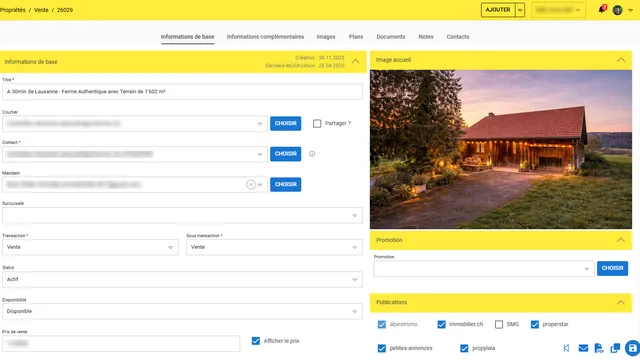Viewport: 640px width, 360px height.
Task: Go to Vente breadcrumb
Action: [x=41, y=10]
